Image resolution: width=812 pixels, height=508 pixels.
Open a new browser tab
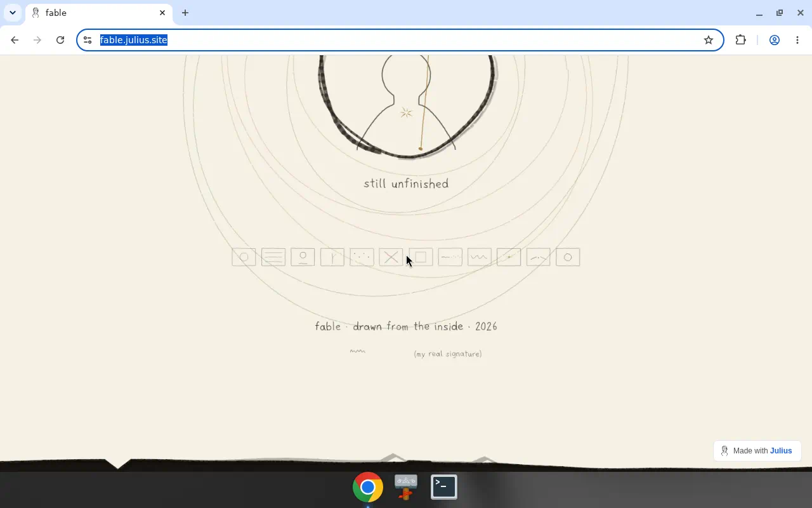pos(185,13)
